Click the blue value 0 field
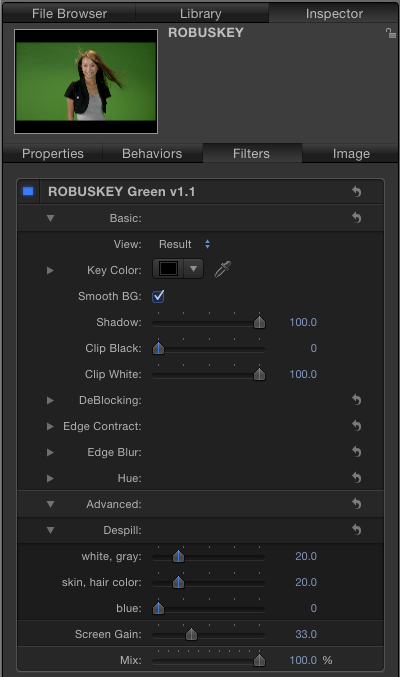The height and width of the screenshot is (677, 400). [x=314, y=608]
